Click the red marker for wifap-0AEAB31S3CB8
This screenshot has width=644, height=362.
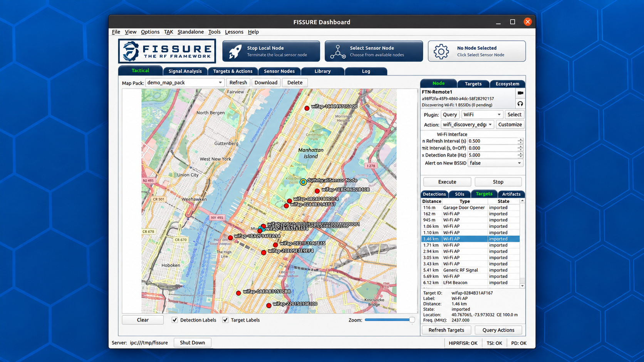(x=238, y=293)
